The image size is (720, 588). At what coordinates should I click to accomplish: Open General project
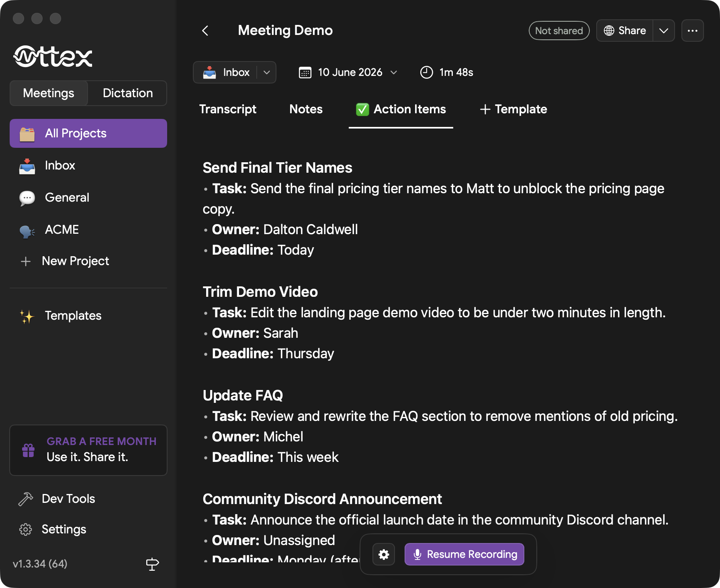[88, 198]
